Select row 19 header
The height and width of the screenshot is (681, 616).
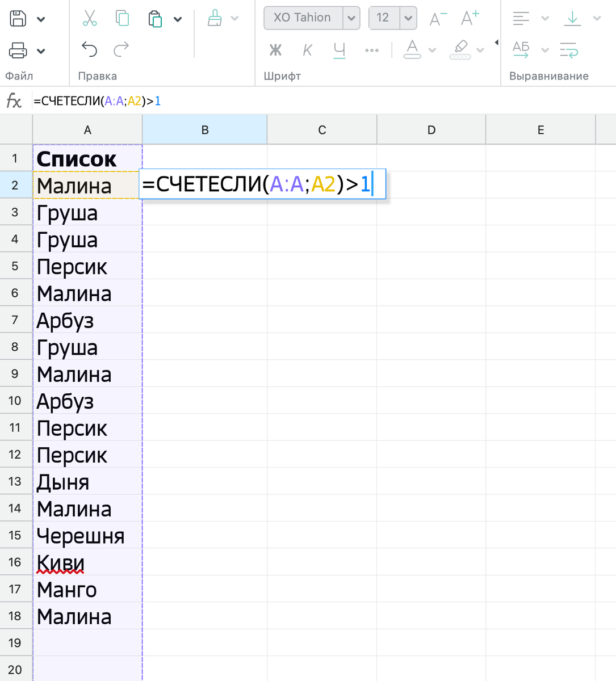16,643
